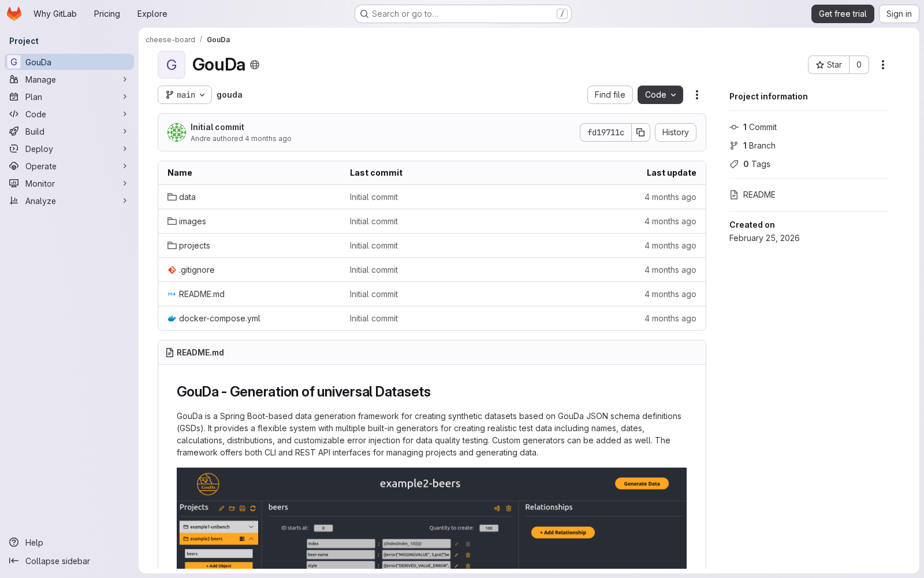This screenshot has width=924, height=578.
Task: Click the README.md file header icon
Action: point(170,353)
